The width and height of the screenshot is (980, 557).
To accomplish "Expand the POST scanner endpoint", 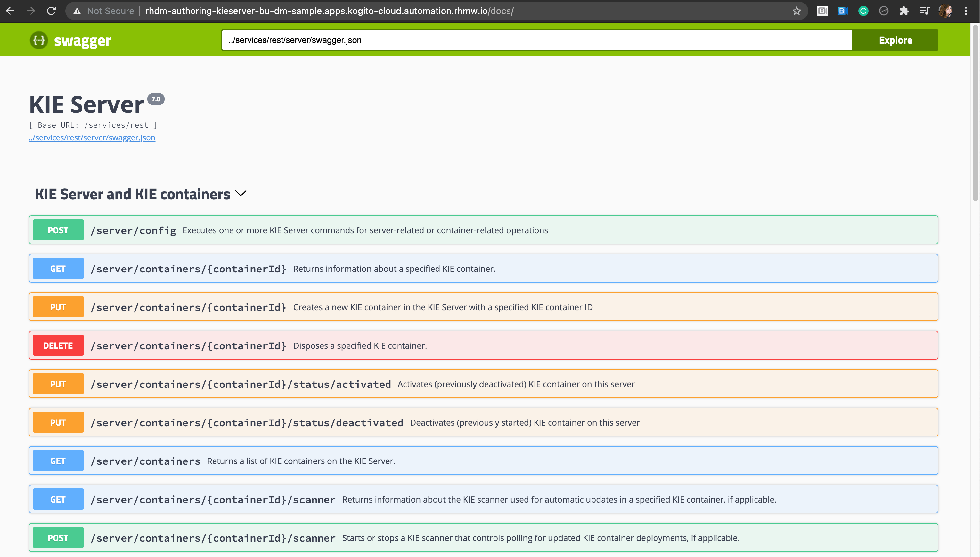I will tap(484, 537).
